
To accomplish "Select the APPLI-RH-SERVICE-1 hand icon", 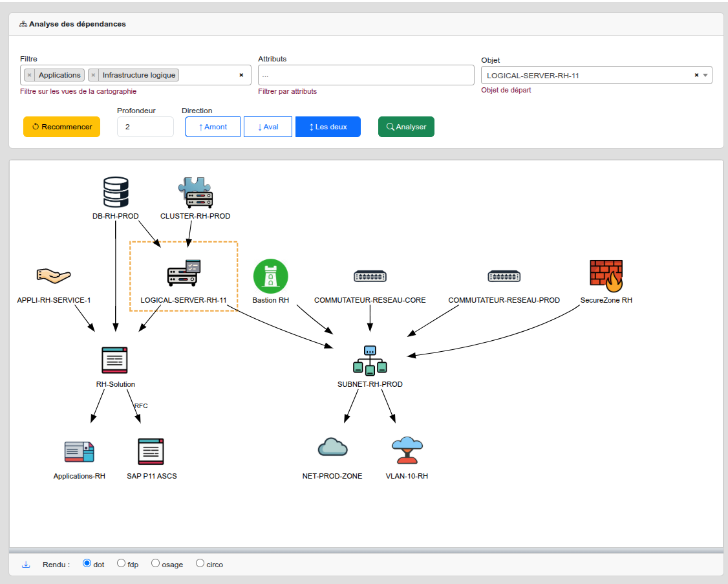I will coord(54,276).
